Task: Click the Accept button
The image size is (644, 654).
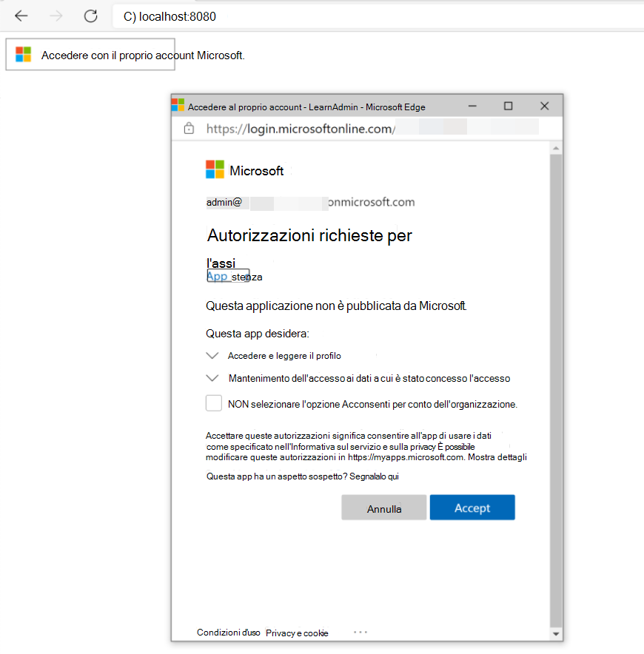Action: tap(472, 508)
